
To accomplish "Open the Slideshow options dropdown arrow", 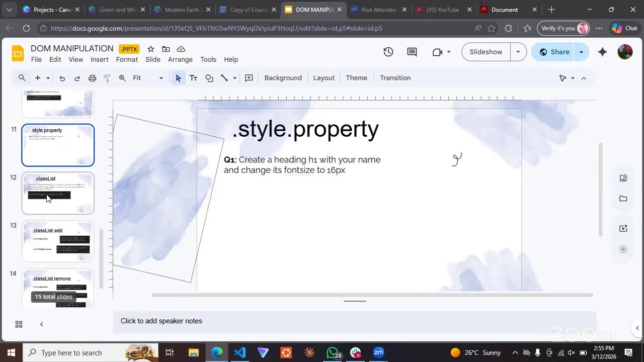I will (x=518, y=52).
